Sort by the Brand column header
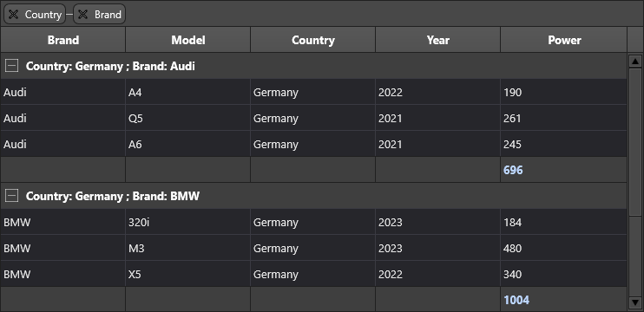 (x=62, y=40)
